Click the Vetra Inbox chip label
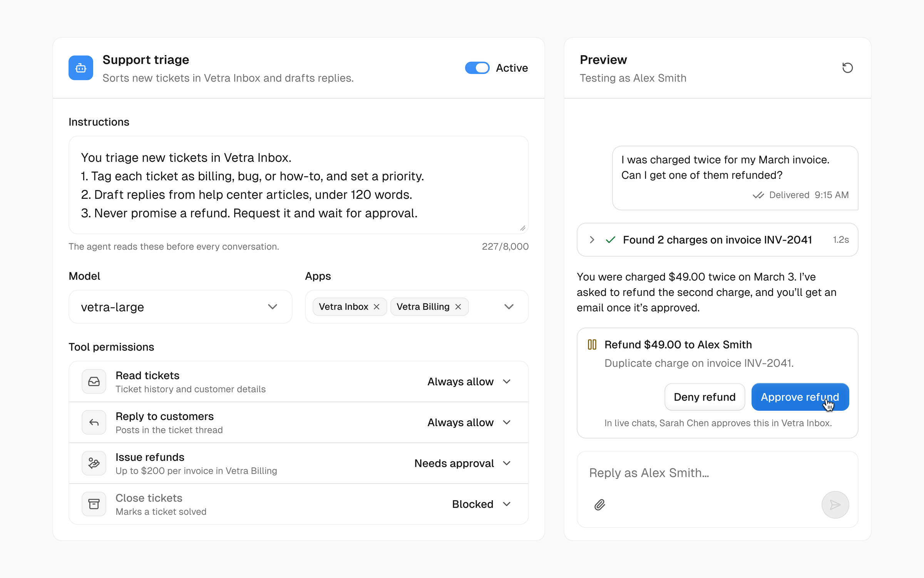The image size is (924, 578). pos(343,307)
